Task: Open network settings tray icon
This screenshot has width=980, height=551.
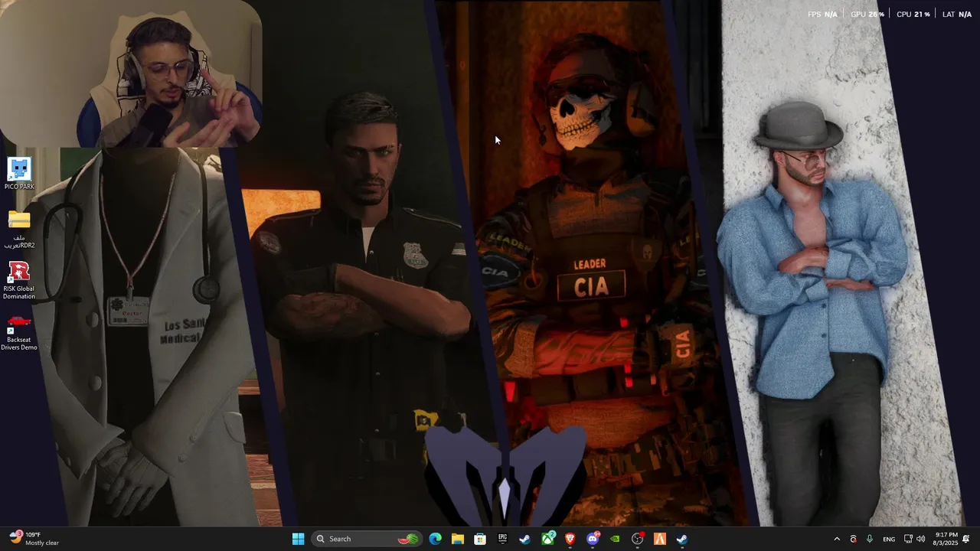Action: point(908,539)
